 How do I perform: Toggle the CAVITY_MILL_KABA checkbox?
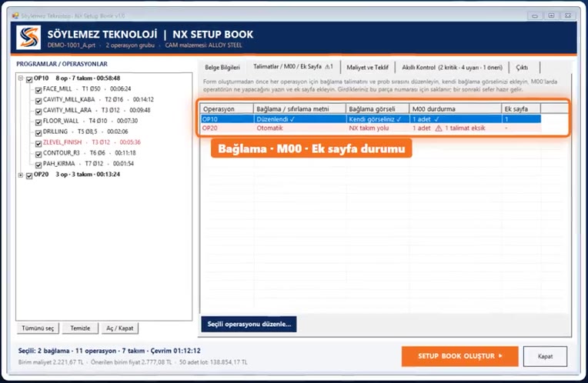38,101
